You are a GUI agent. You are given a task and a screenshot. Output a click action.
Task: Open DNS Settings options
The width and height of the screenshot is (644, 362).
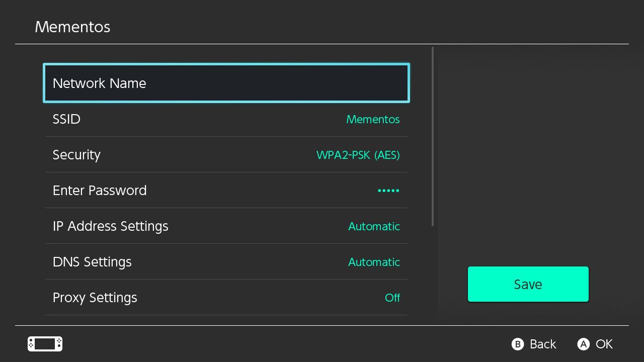(x=226, y=262)
